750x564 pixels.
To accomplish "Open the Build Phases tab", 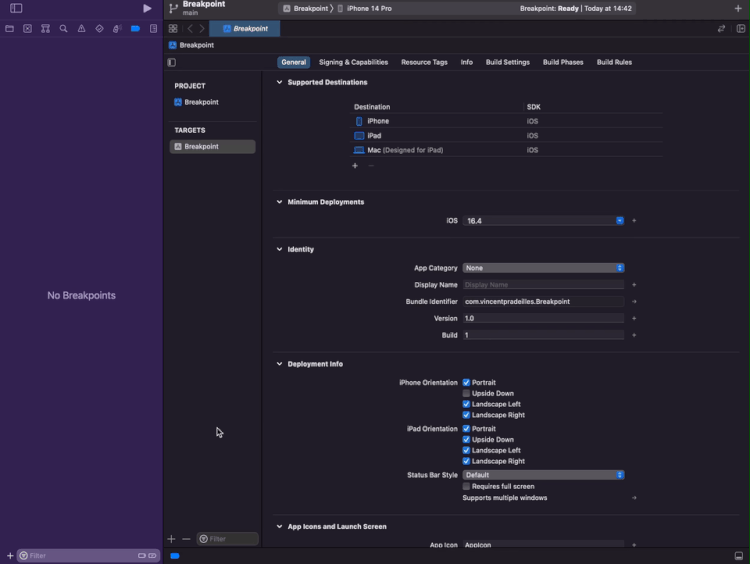I will pyautogui.click(x=563, y=62).
